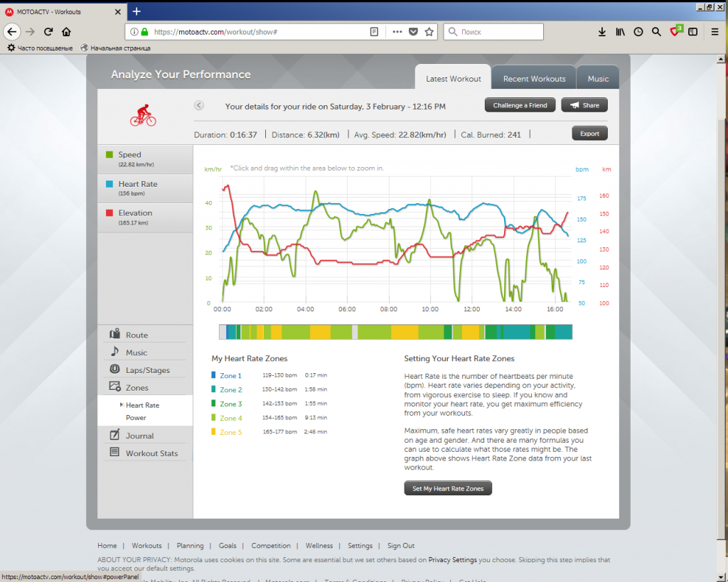Select the Power sub-item under Zones
The image size is (728, 582).
pos(136,418)
